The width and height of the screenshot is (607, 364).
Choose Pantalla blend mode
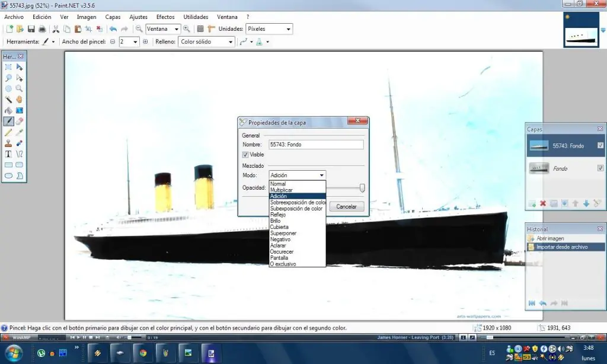pos(298,258)
